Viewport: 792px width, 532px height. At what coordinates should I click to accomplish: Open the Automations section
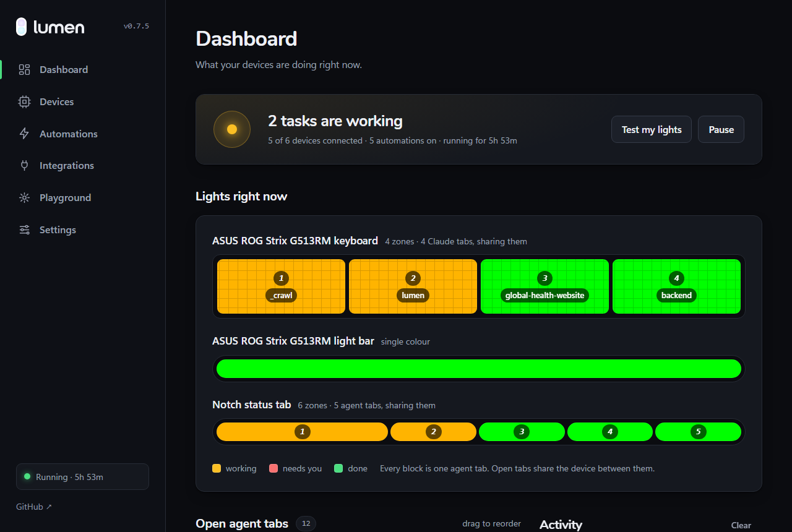click(69, 134)
